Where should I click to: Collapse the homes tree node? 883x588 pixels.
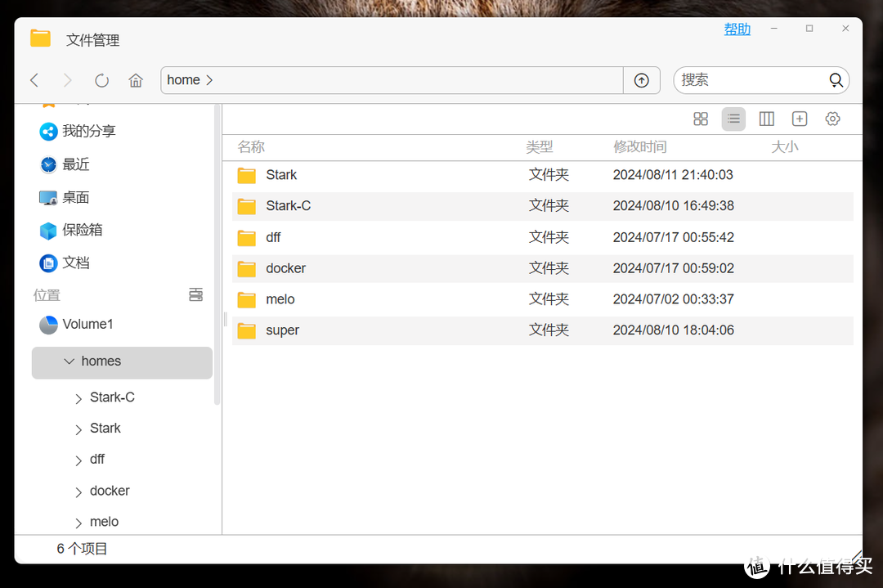69,361
